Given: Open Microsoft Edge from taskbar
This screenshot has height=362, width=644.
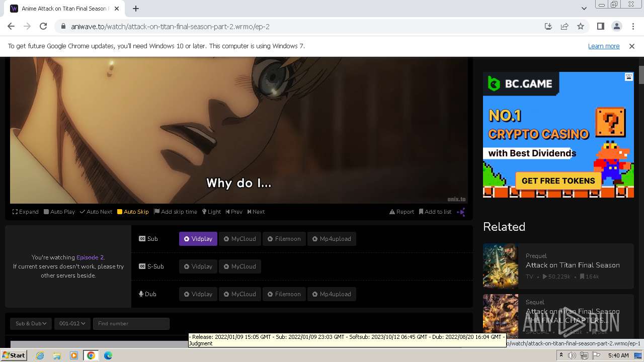Looking at the screenshot, I should coord(108,355).
